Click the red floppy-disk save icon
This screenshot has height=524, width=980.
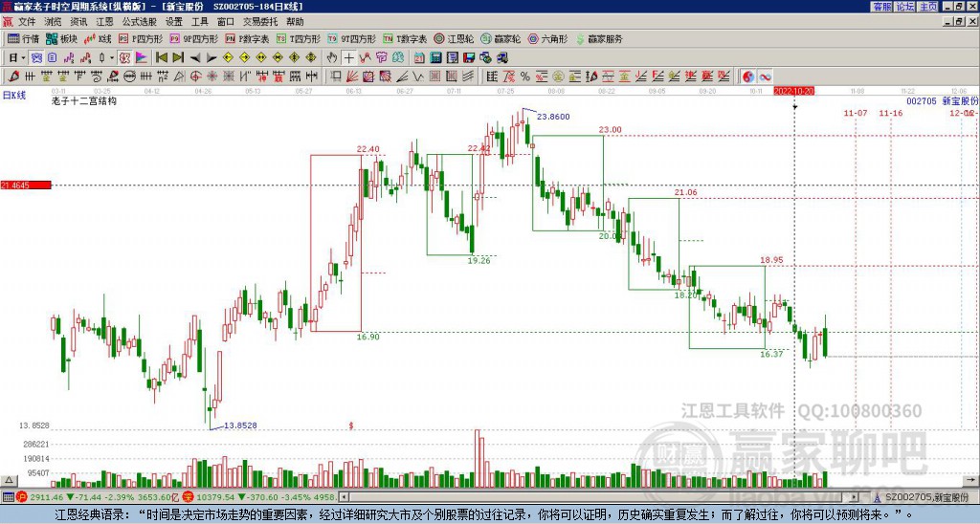point(469,57)
